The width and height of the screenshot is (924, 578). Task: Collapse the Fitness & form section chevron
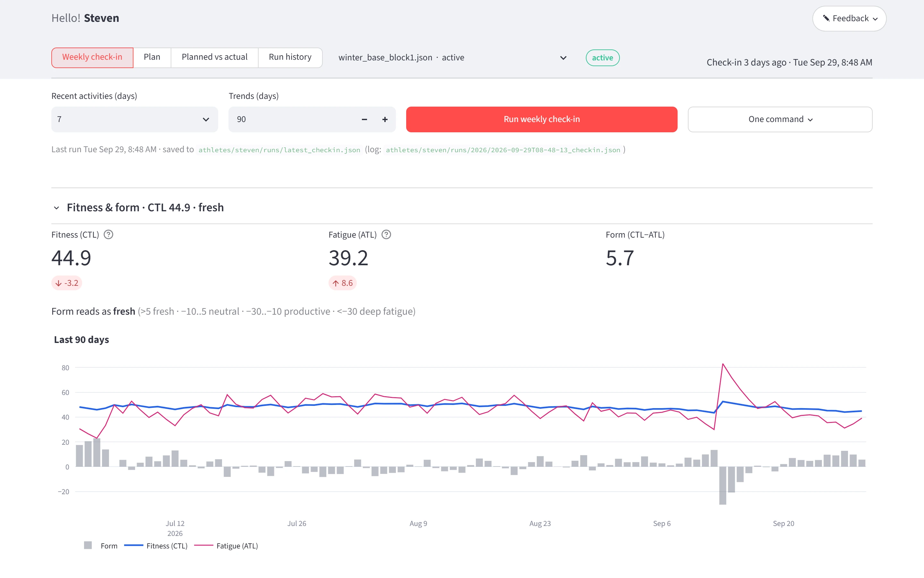coord(56,208)
